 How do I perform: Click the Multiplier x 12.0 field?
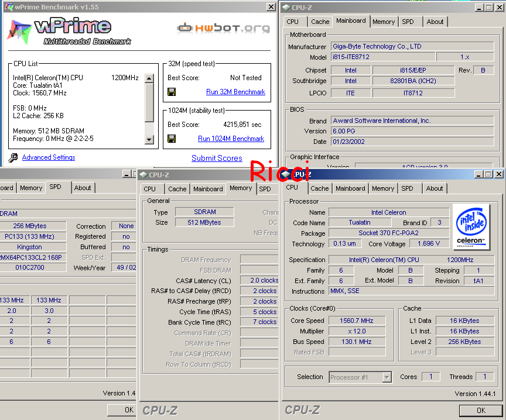coord(357,331)
